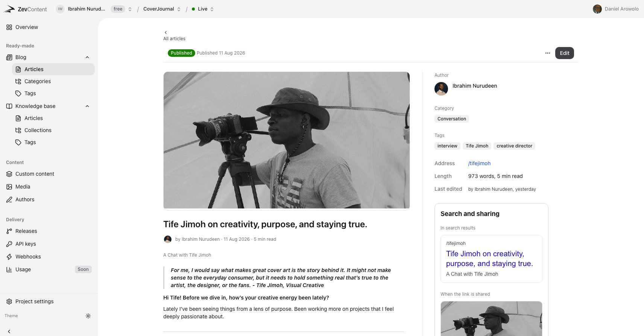Click the ZevContent logo
Viewport: 644px width, 336px height.
25,9
